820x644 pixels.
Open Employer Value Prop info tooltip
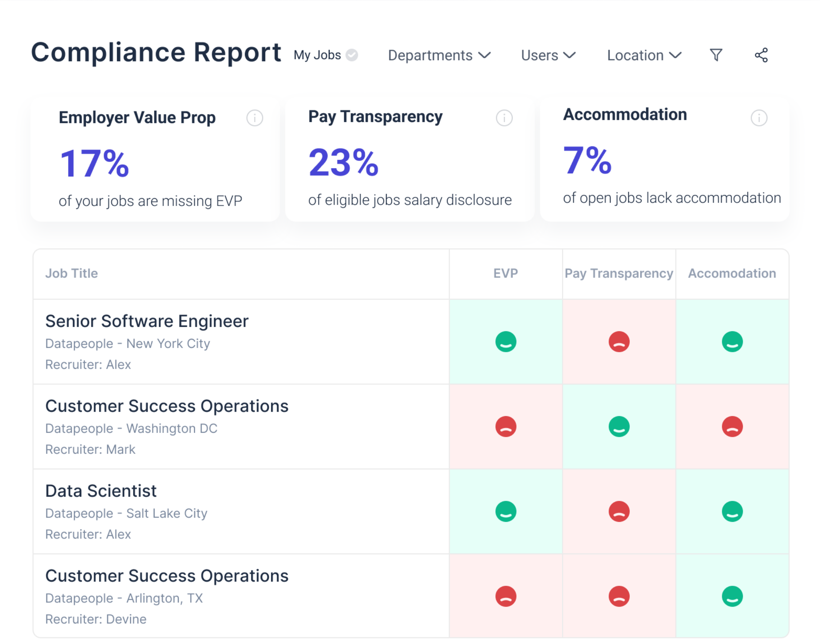(255, 118)
